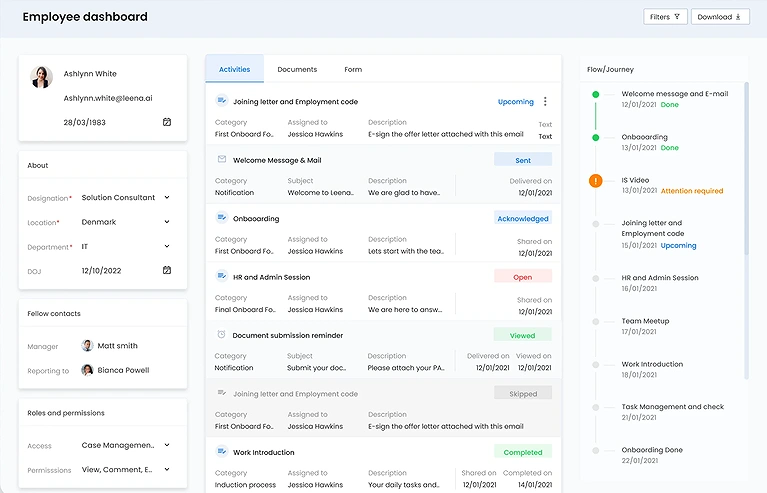Expand the Location dropdown showing Denmark
The height and width of the screenshot is (493, 767).
tap(167, 222)
